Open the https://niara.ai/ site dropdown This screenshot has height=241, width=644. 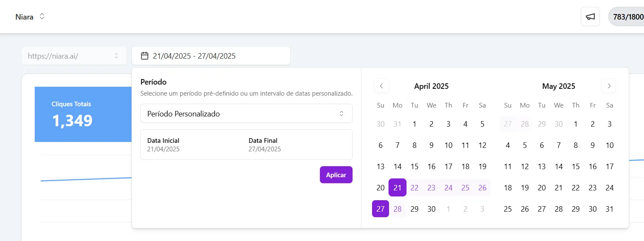[74, 56]
